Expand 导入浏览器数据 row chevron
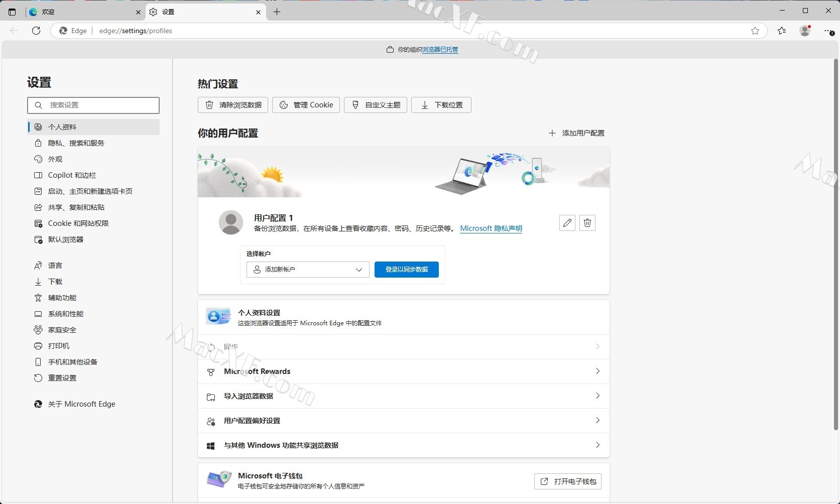Viewport: 840px width, 504px height. point(597,396)
